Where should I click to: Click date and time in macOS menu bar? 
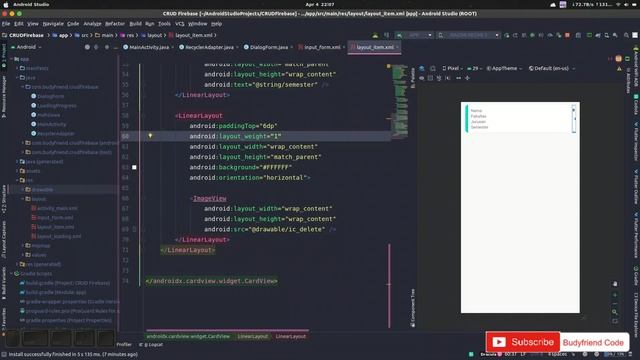point(320,4)
